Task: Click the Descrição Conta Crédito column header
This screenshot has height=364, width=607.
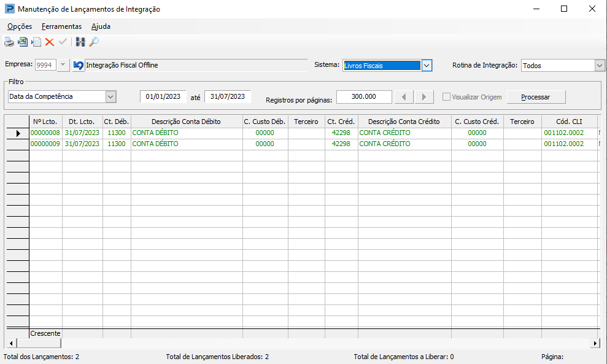Action: 404,122
